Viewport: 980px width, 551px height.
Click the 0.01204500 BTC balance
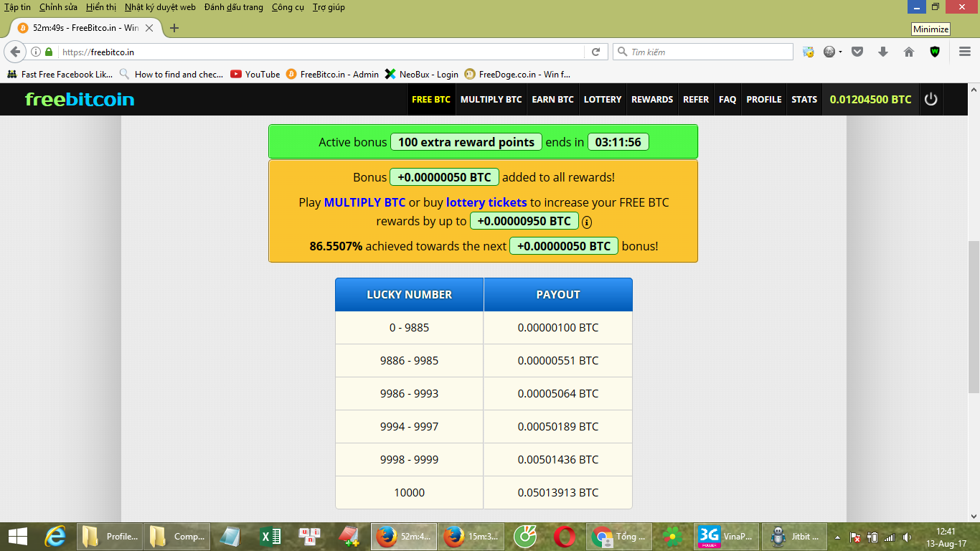click(x=870, y=99)
